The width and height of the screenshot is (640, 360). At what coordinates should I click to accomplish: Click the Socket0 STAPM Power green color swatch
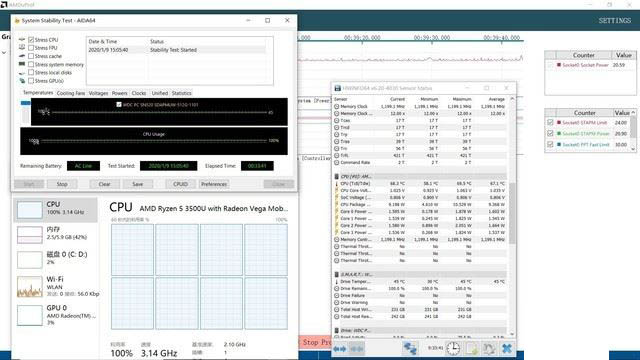[559, 133]
